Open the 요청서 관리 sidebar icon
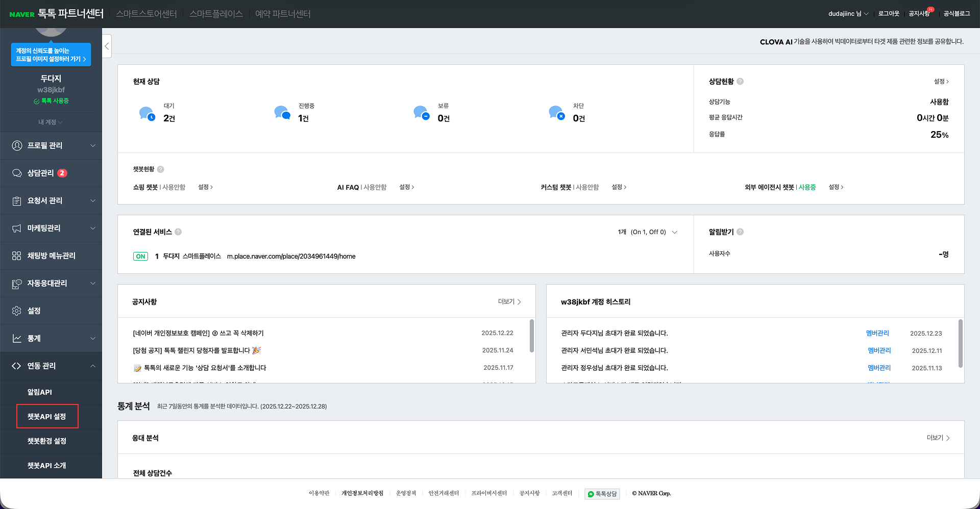 pyautogui.click(x=17, y=200)
